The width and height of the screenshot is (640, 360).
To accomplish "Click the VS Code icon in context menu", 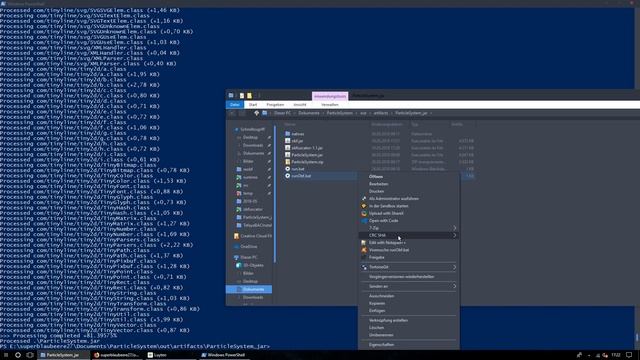I will pos(364,221).
